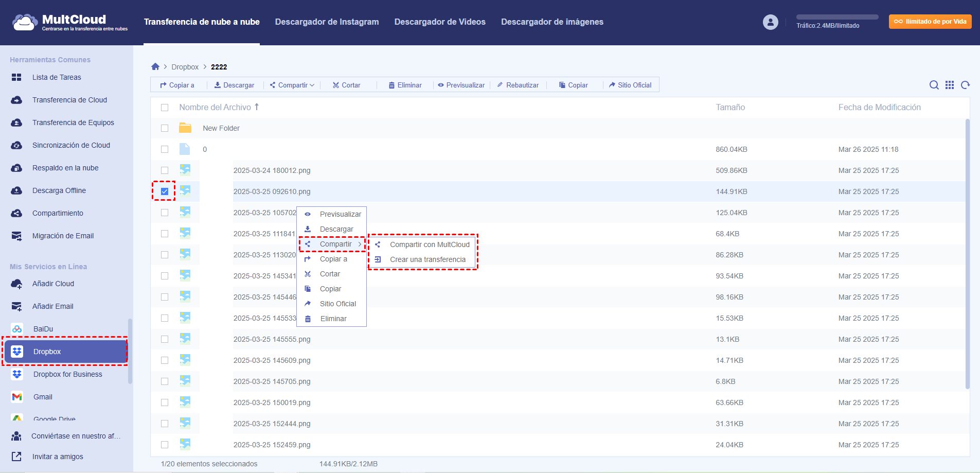Go to home breadcrumb icon
The image size is (980, 473).
pyautogui.click(x=155, y=67)
